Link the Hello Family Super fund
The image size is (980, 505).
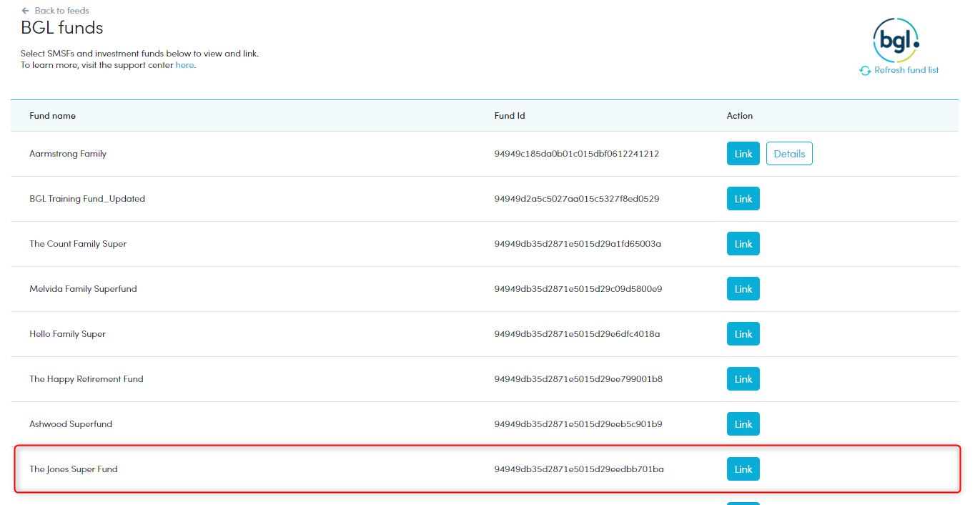point(743,334)
